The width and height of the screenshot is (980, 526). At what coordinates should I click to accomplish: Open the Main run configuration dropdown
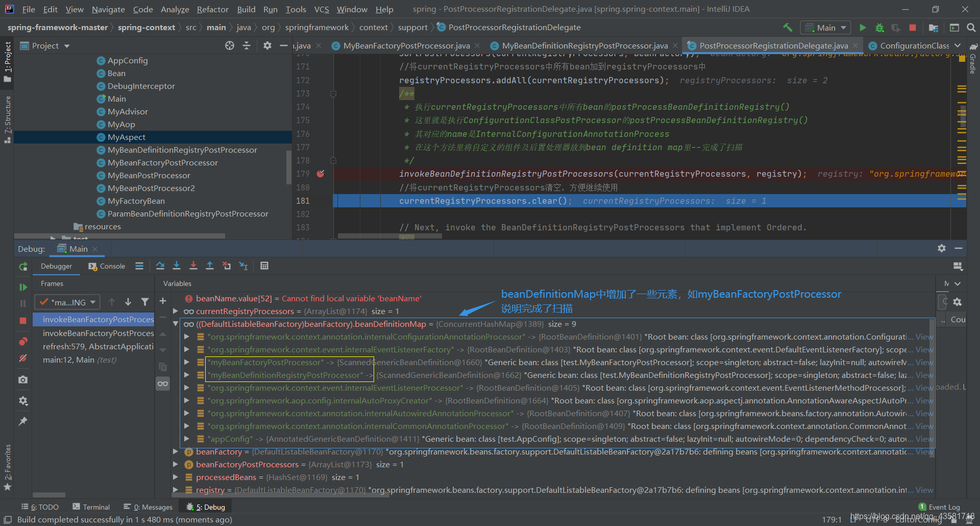pos(826,28)
